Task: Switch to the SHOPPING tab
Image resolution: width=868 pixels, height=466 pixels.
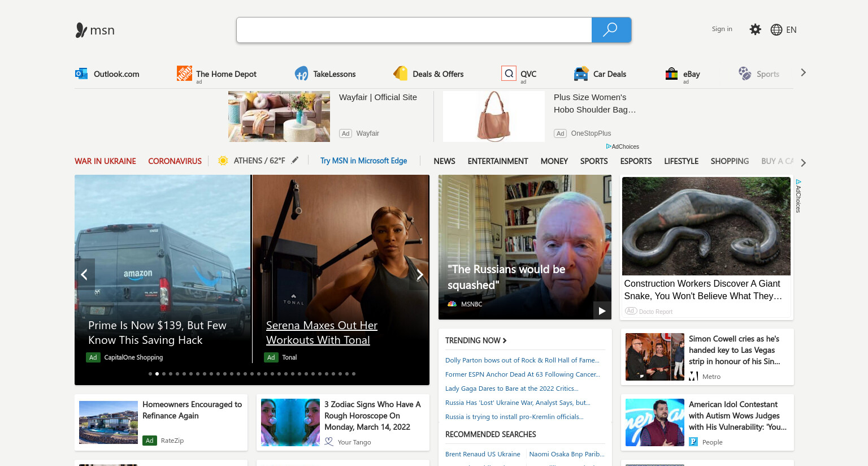Action: (730, 161)
